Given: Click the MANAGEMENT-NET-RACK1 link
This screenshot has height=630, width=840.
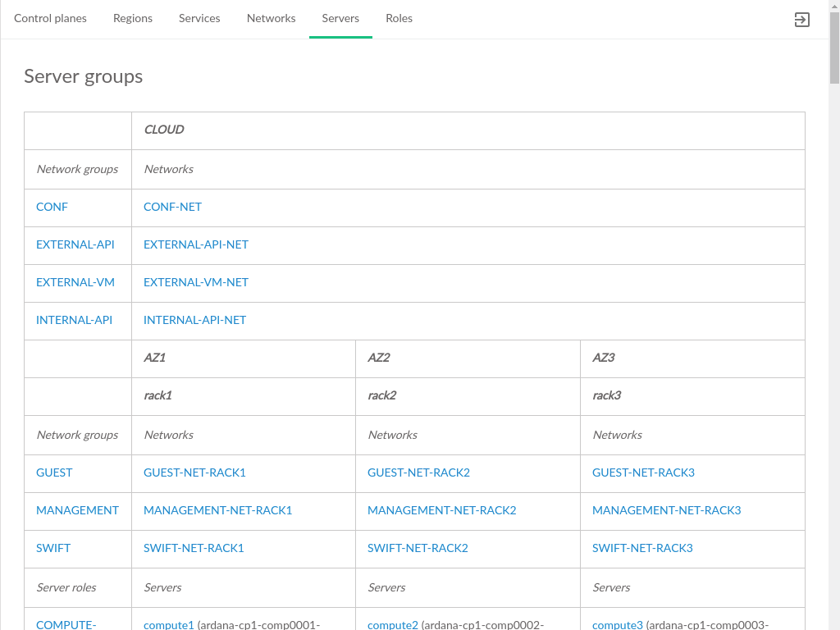Looking at the screenshot, I should tap(217, 510).
